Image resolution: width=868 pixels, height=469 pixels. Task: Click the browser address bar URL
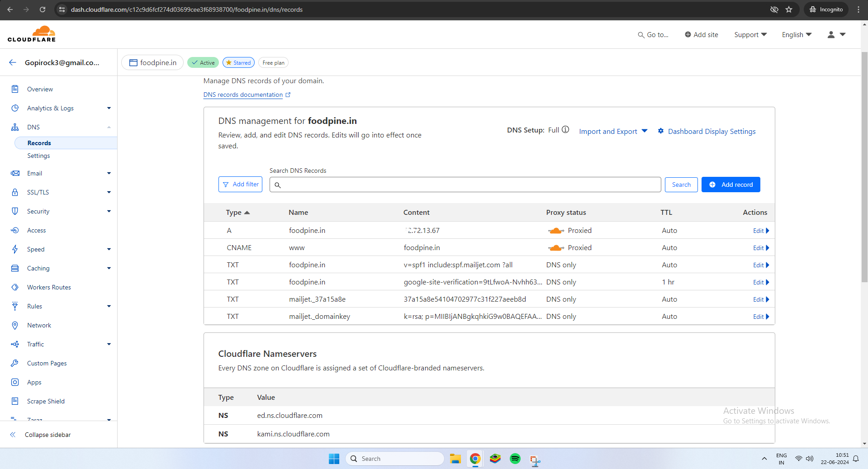point(186,9)
